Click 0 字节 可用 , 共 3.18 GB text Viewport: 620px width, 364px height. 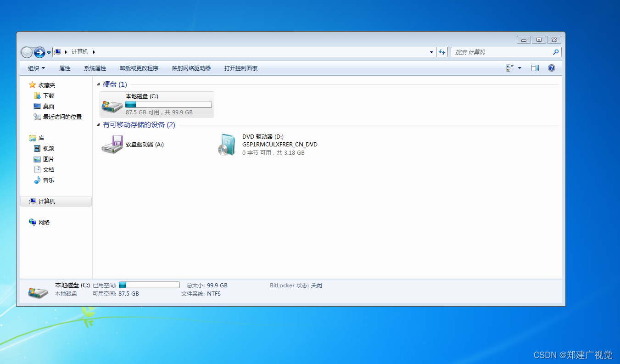[x=274, y=153]
